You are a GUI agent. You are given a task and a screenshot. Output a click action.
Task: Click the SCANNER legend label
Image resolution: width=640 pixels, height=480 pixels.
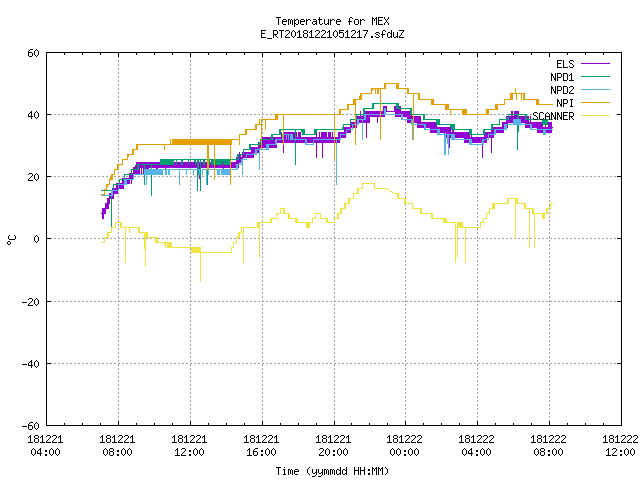tap(553, 116)
